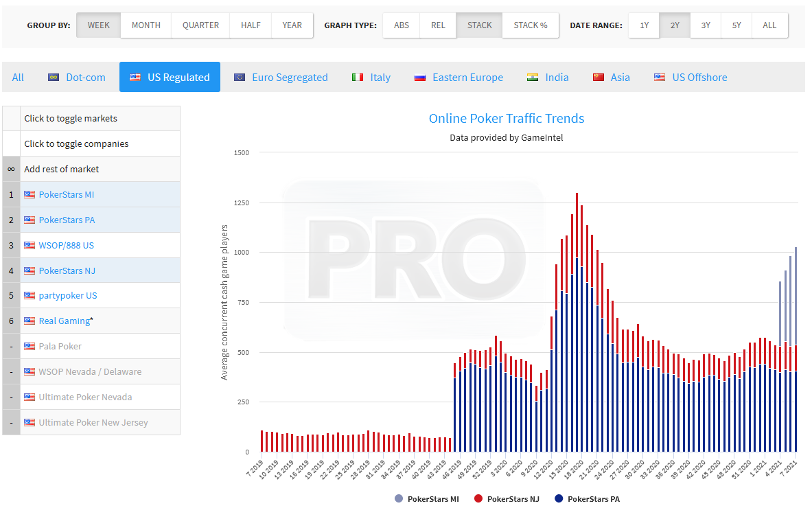Open the US Offshore tab
The height and width of the screenshot is (508, 812).
tap(691, 77)
